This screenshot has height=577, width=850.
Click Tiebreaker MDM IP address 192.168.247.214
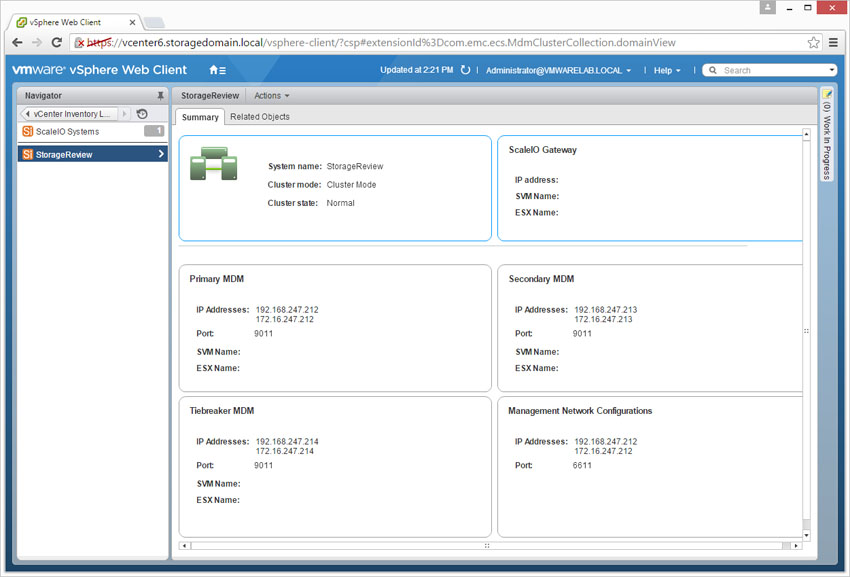[x=287, y=441]
